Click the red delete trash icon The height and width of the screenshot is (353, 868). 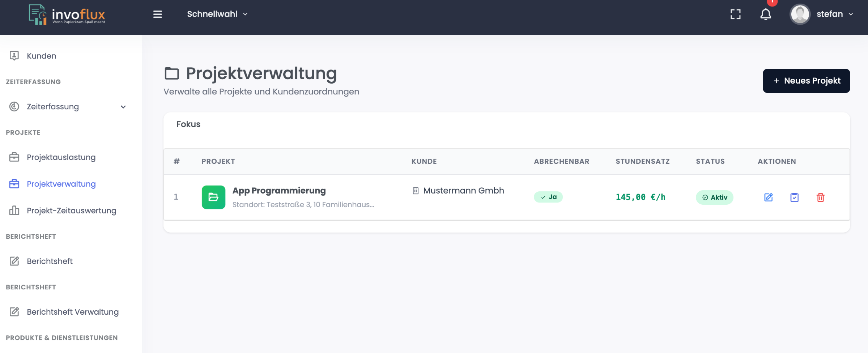point(820,197)
